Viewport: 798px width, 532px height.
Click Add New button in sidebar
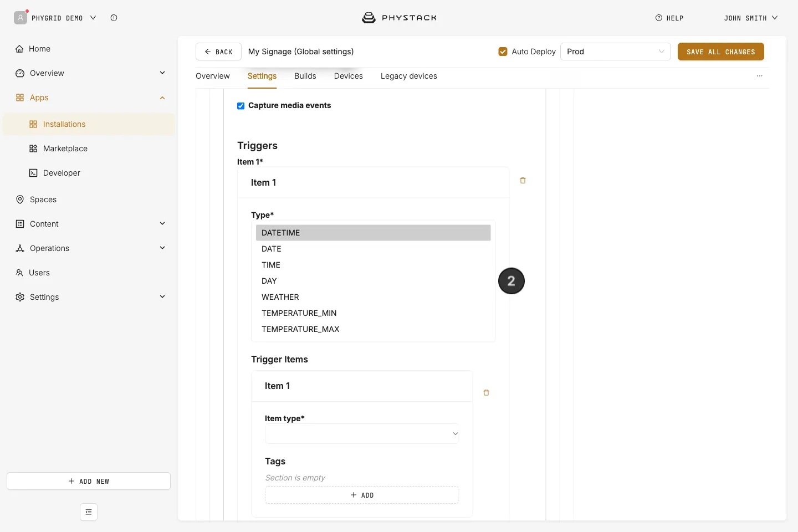click(89, 481)
